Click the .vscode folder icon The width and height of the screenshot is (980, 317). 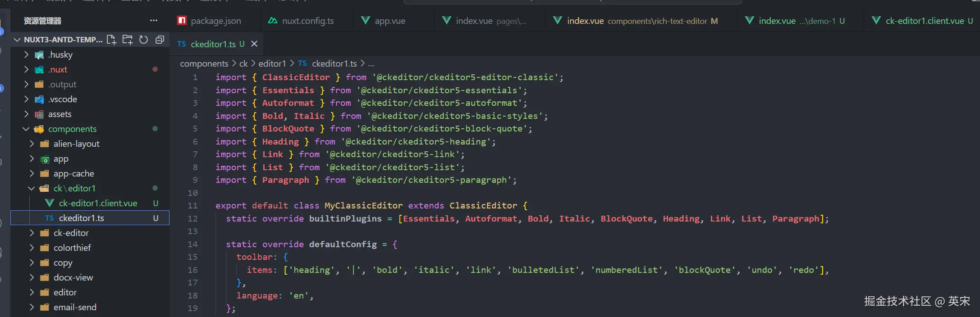(40, 100)
